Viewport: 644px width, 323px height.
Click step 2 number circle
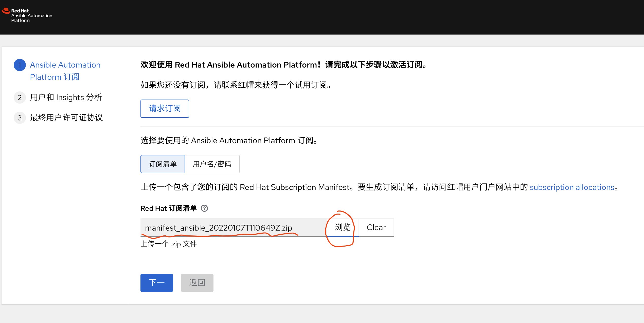click(x=20, y=98)
